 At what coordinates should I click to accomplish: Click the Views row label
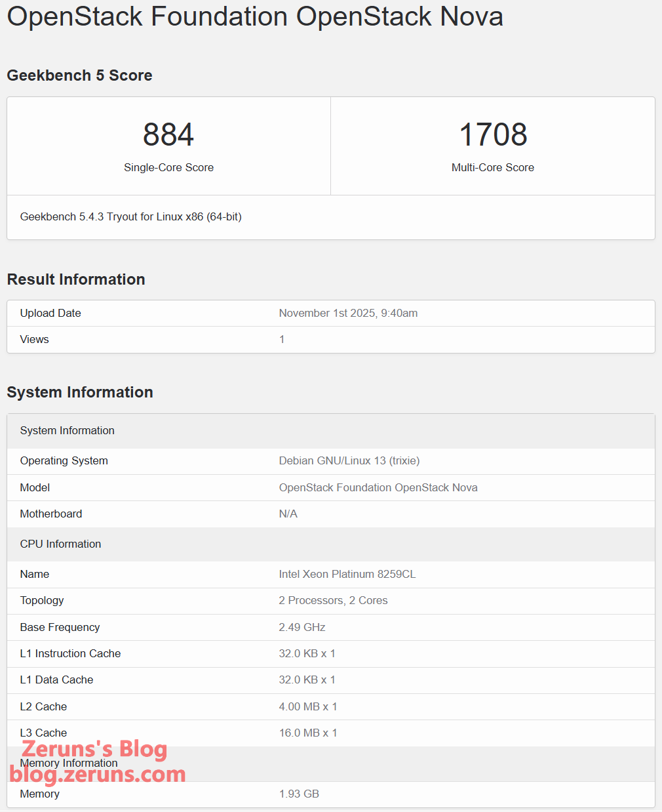(x=34, y=340)
